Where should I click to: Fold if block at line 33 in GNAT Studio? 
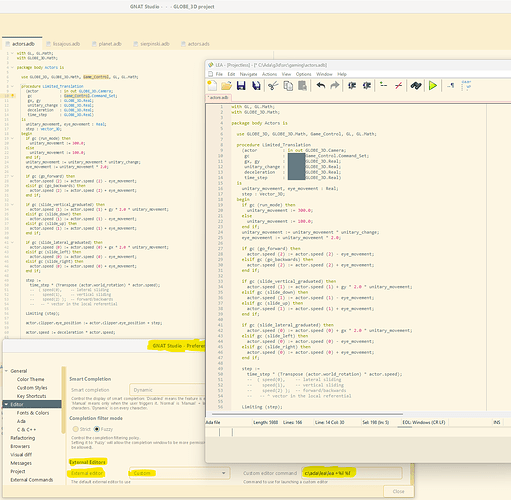(x=12, y=205)
